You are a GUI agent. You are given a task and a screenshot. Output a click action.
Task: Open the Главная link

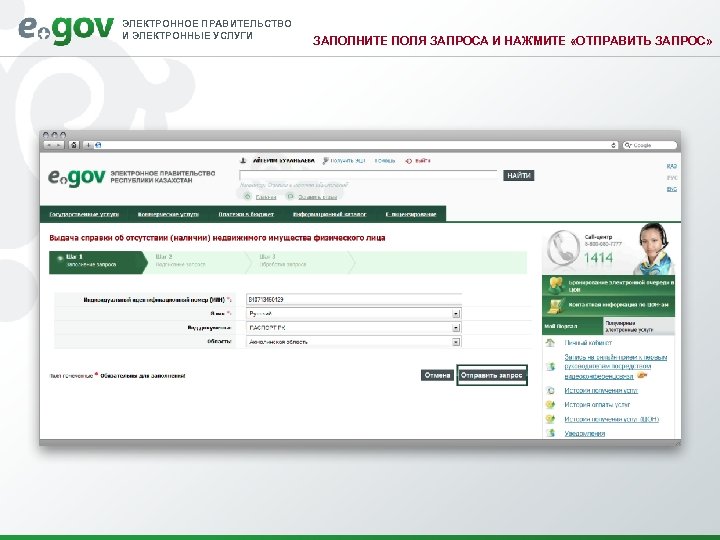point(266,197)
